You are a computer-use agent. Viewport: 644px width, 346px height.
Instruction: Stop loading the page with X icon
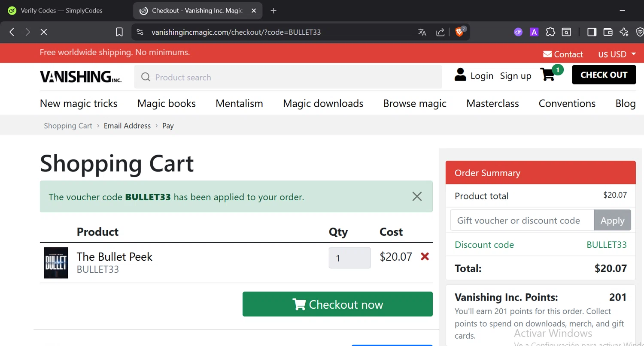click(44, 32)
